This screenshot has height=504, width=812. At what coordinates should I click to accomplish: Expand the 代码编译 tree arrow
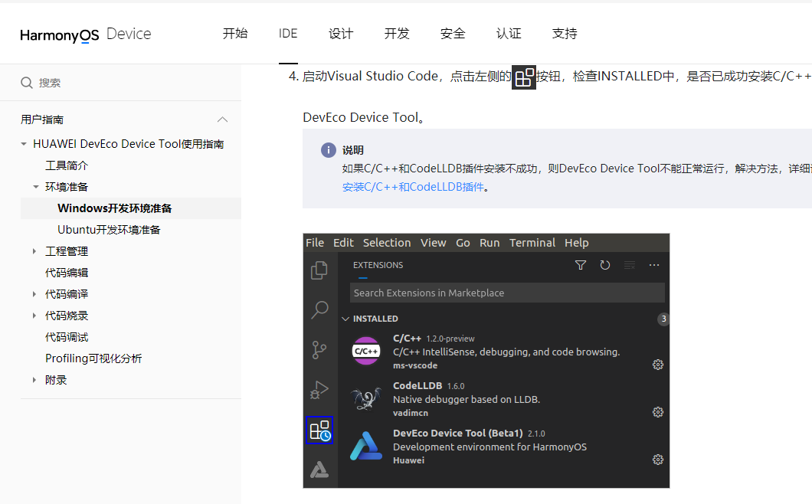(x=34, y=294)
